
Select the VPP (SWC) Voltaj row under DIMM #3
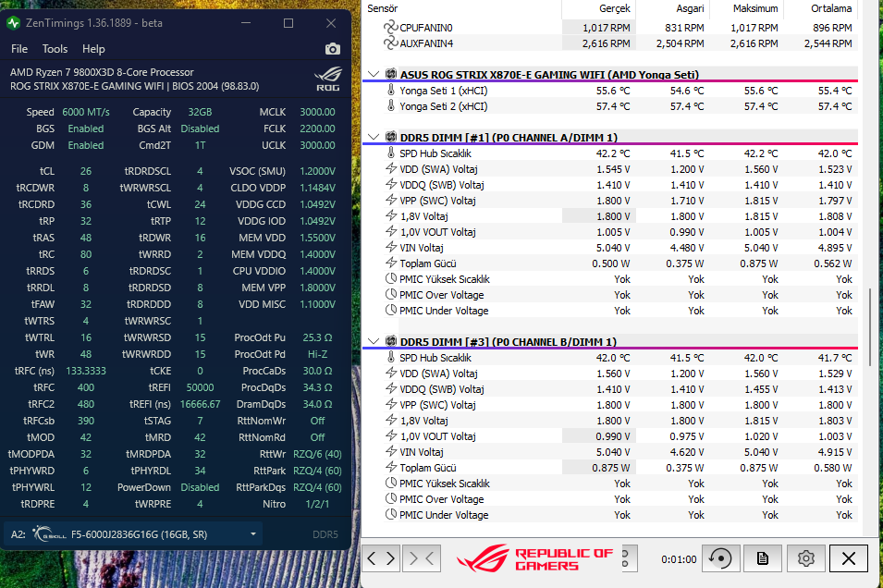coord(619,404)
